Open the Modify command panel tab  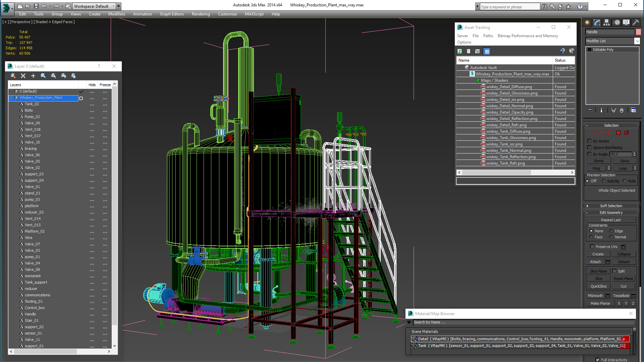tap(597, 22)
